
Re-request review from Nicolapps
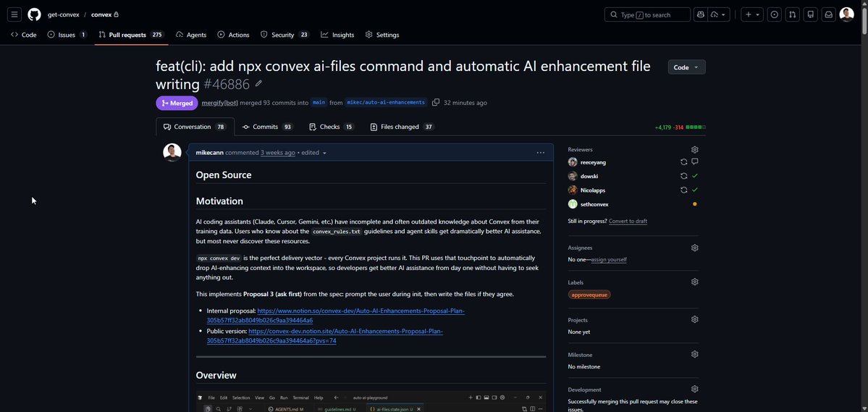pos(683,190)
